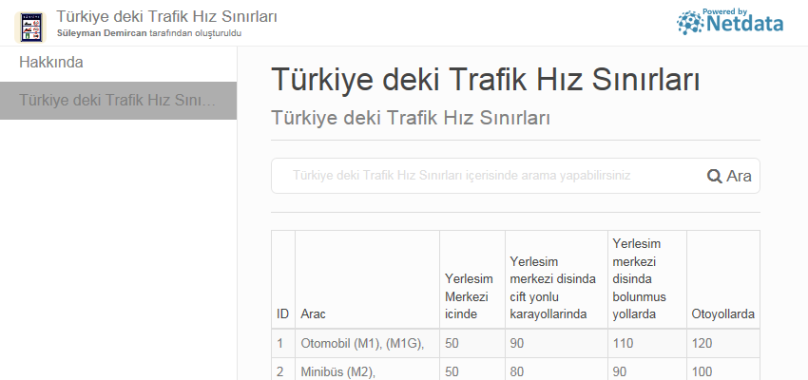Click value 50 in Otomobil row
The height and width of the screenshot is (380, 808).
[451, 343]
